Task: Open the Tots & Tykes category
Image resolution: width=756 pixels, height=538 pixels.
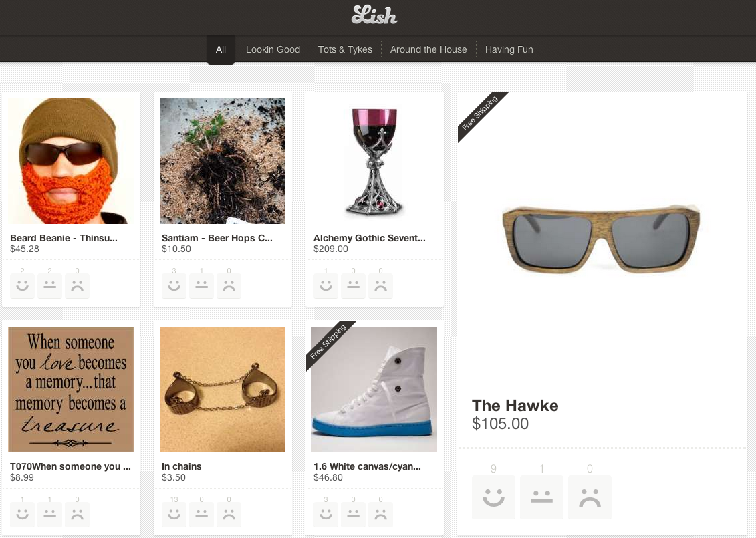Action: coord(345,49)
